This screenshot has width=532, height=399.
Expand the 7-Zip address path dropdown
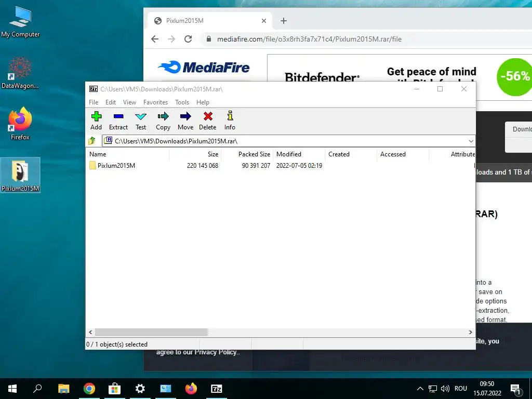pos(471,141)
